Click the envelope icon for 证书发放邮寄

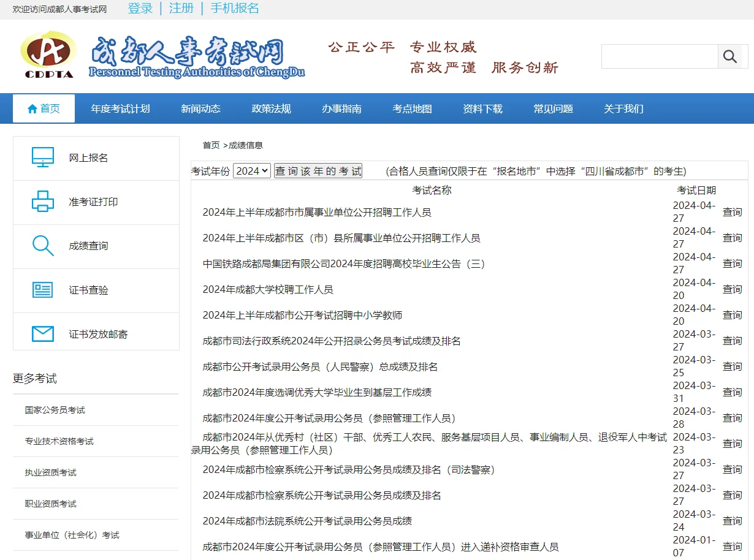tap(43, 334)
